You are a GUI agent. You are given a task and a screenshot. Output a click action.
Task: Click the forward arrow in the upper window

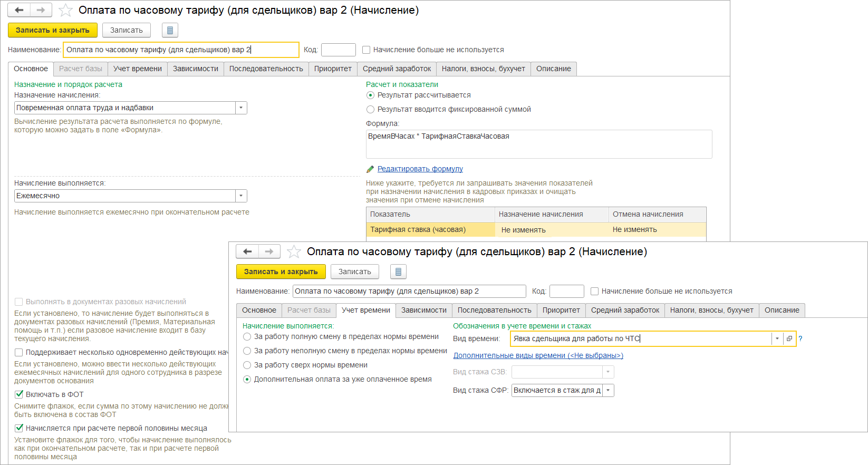tap(41, 10)
